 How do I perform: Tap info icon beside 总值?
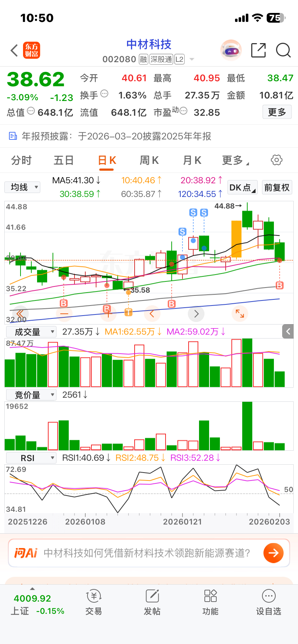click(31, 111)
